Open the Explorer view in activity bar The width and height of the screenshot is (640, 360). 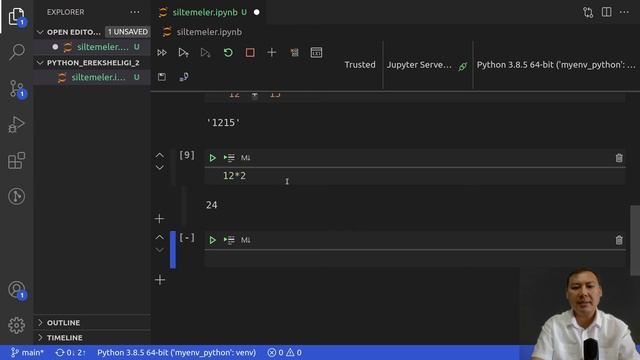coord(16,16)
